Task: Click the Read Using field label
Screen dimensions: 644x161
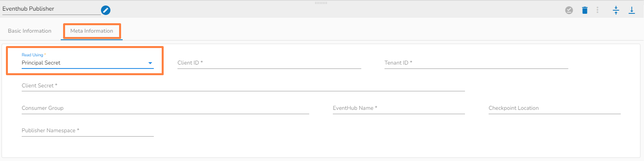Action: (x=32, y=55)
